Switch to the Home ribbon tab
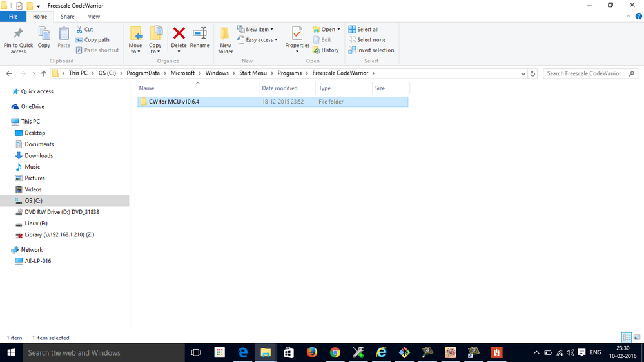This screenshot has height=362, width=644. click(40, 16)
